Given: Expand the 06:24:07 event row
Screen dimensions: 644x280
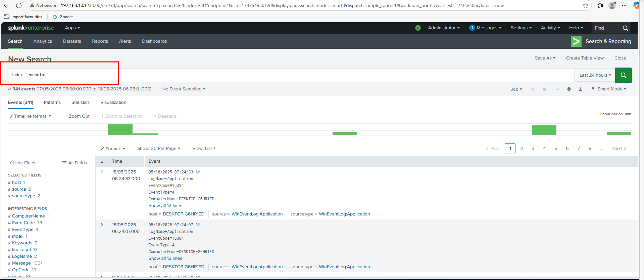Looking at the screenshot, I should pyautogui.click(x=102, y=225).
